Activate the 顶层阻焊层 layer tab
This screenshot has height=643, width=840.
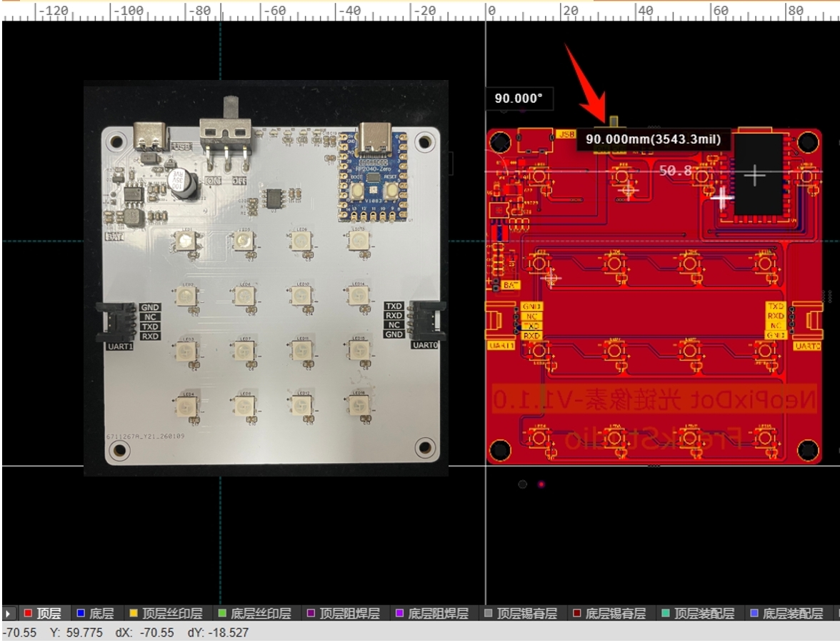pos(344,613)
